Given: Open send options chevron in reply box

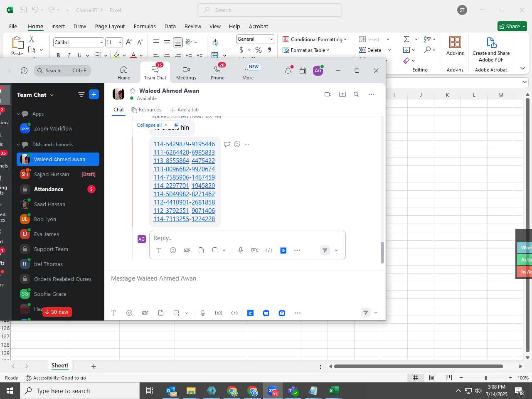Looking at the screenshot, I should coord(336,250).
